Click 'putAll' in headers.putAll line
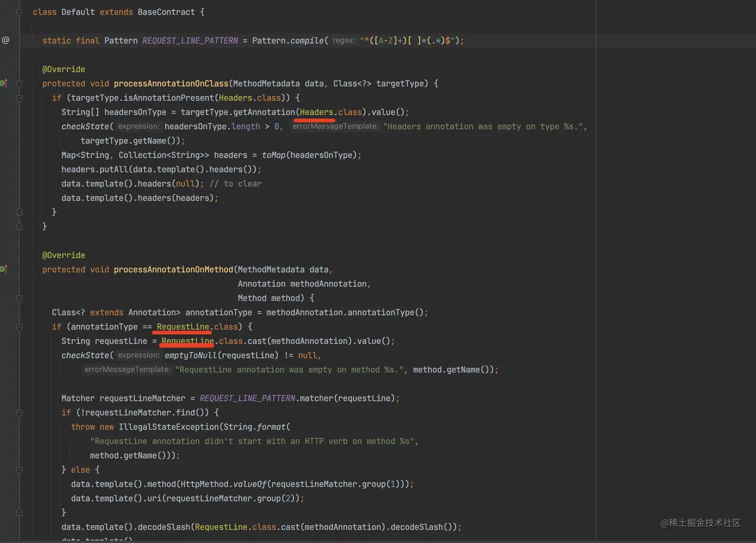Viewport: 756px width, 543px height. point(113,169)
